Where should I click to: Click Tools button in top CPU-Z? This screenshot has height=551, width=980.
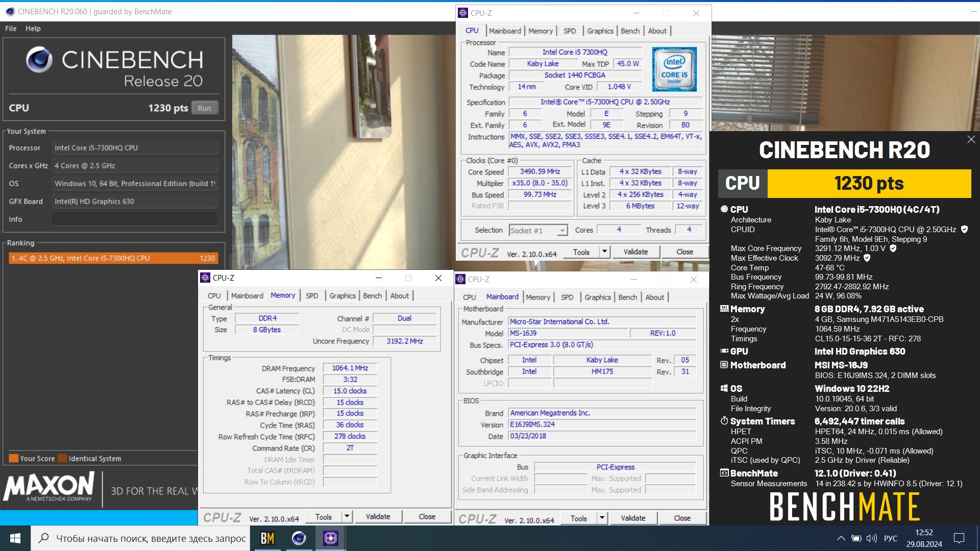click(581, 252)
